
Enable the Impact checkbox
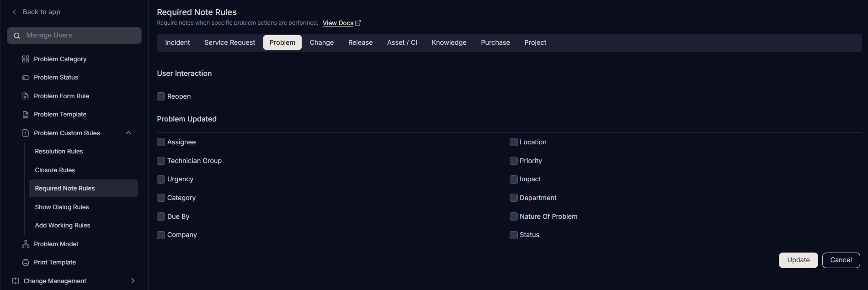point(514,179)
